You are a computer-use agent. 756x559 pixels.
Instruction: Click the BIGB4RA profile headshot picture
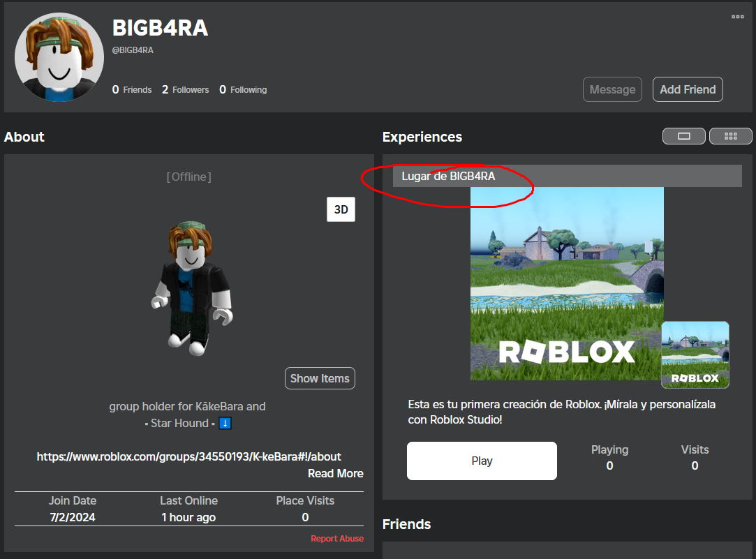coord(59,57)
